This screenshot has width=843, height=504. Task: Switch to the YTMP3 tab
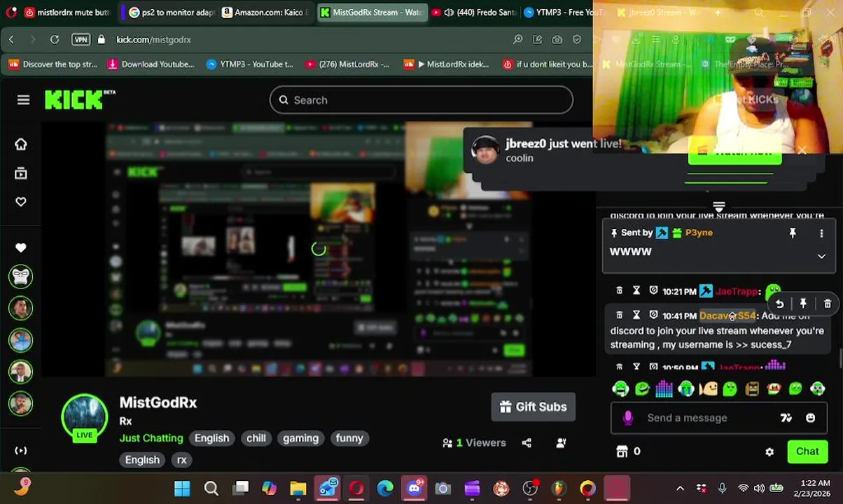(x=564, y=13)
